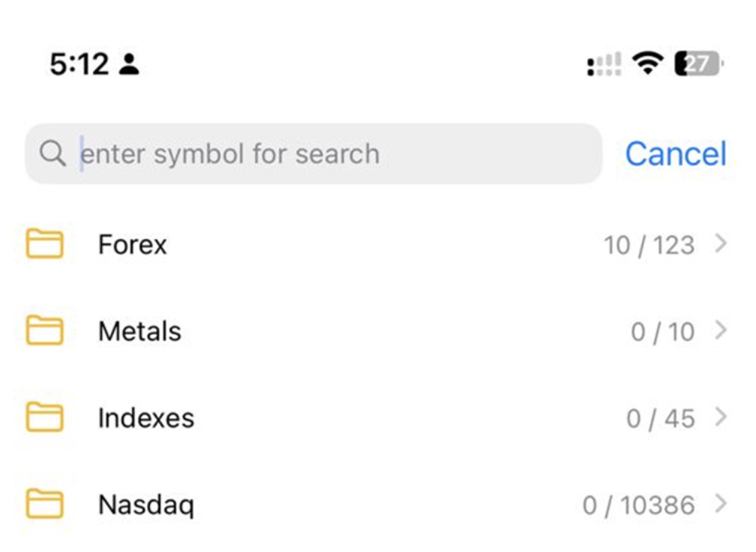Image resolution: width=756 pixels, height=552 pixels.
Task: Click the Indexes folder icon
Action: [45, 418]
